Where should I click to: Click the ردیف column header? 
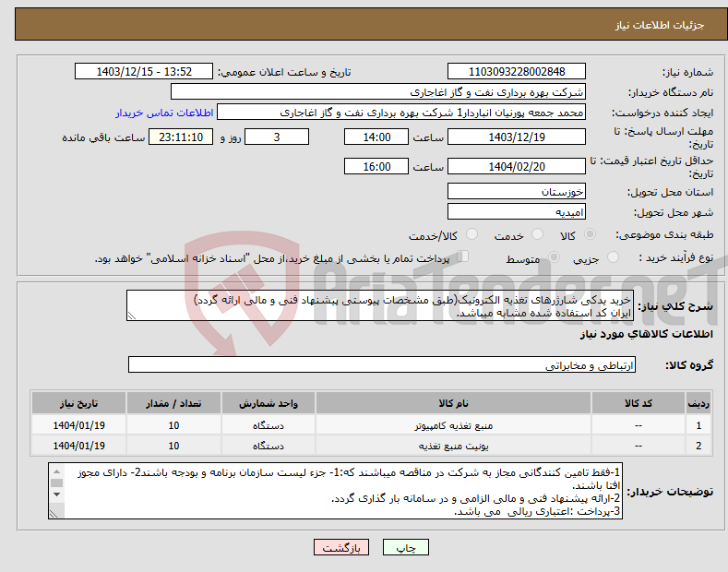[x=698, y=403]
